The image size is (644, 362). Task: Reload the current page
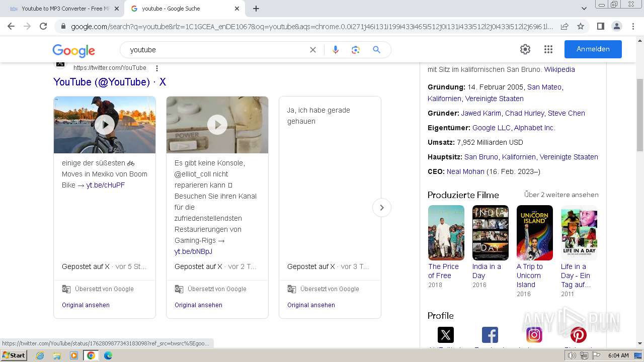pos(43,26)
